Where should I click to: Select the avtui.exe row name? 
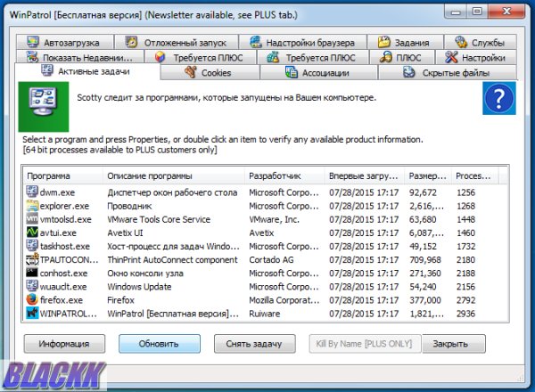[x=58, y=233]
